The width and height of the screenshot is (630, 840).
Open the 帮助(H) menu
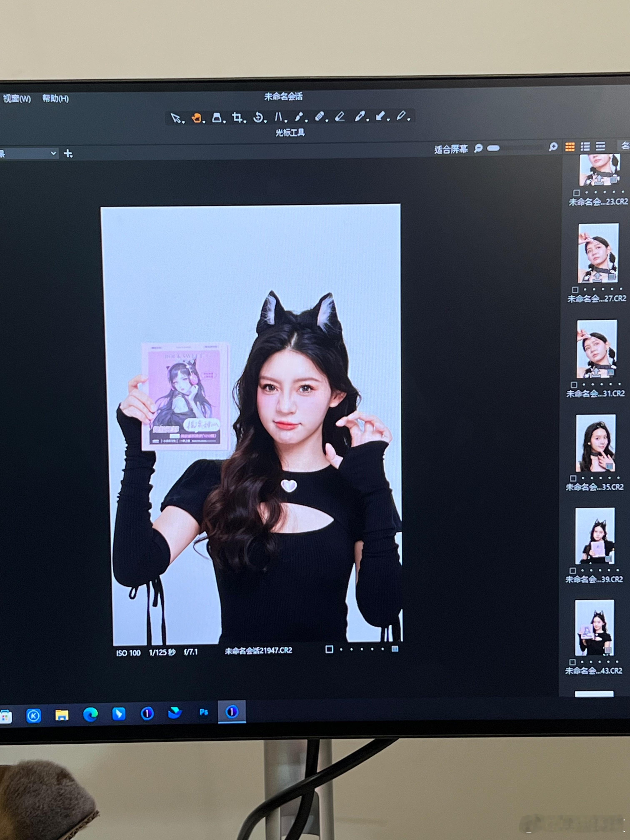[55, 99]
